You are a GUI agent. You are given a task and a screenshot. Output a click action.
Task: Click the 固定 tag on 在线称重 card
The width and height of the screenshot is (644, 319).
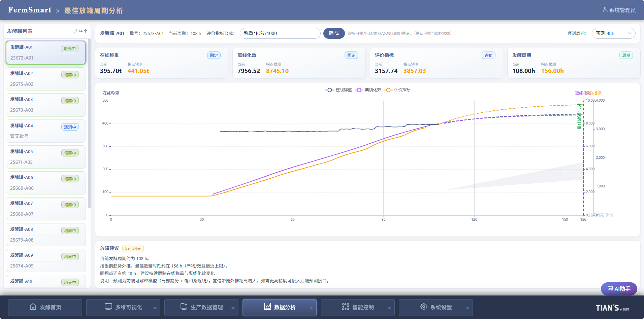pyautogui.click(x=214, y=55)
